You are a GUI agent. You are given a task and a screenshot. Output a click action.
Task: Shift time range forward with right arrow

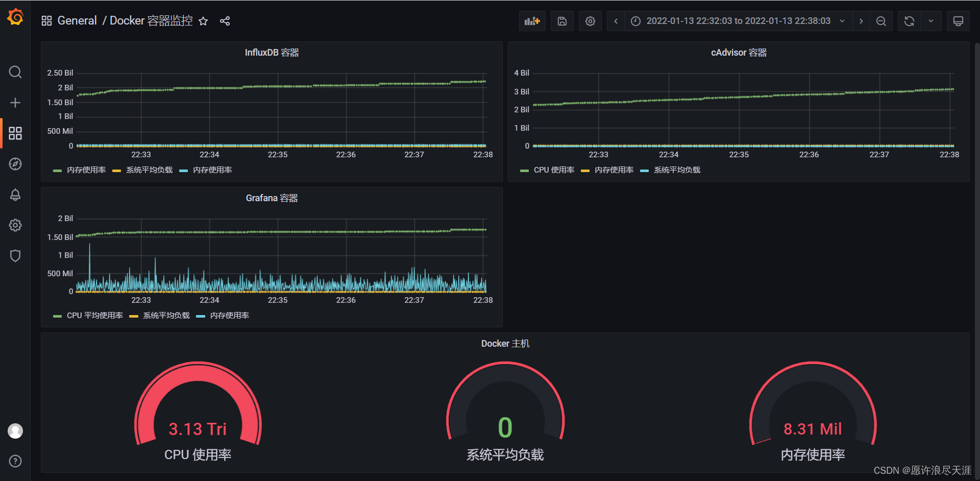pos(861,21)
